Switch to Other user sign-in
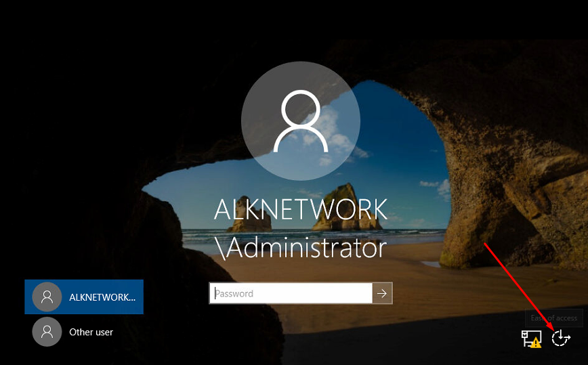 91,332
